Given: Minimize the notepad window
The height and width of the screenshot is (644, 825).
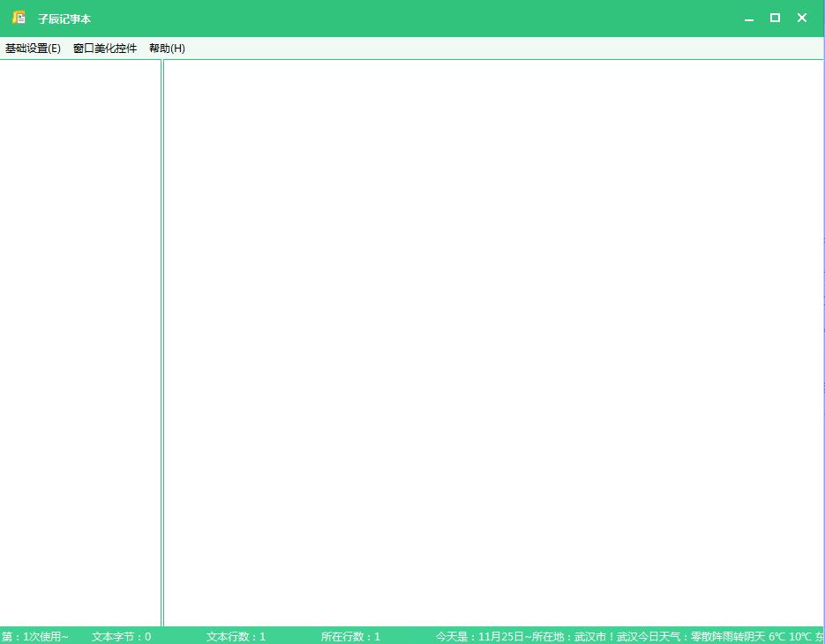Looking at the screenshot, I should point(749,19).
